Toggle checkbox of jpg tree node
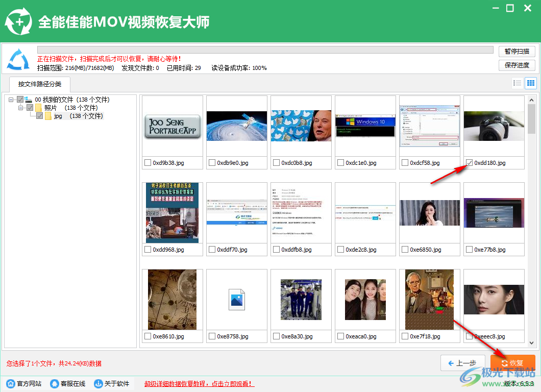The height and width of the screenshot is (392, 541). 40,116
